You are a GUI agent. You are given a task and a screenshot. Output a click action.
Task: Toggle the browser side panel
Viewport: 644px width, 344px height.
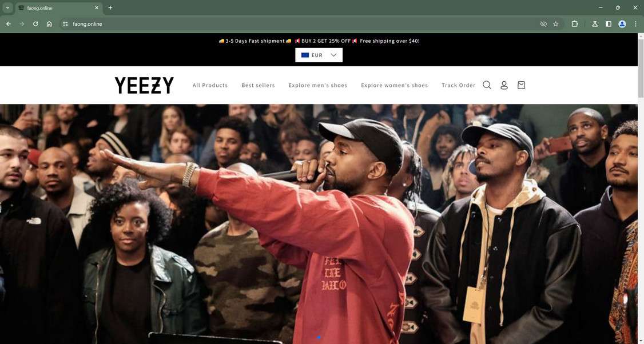[609, 24]
